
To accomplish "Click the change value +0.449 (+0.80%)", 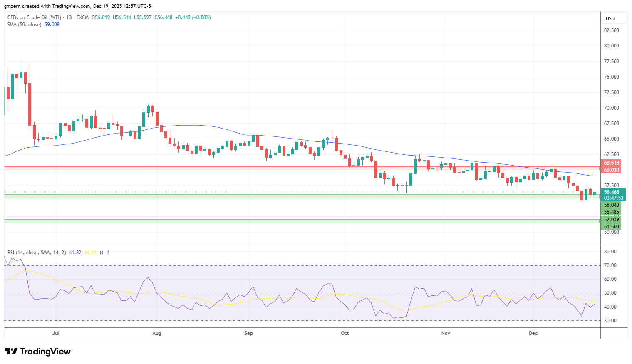I will tap(193, 17).
